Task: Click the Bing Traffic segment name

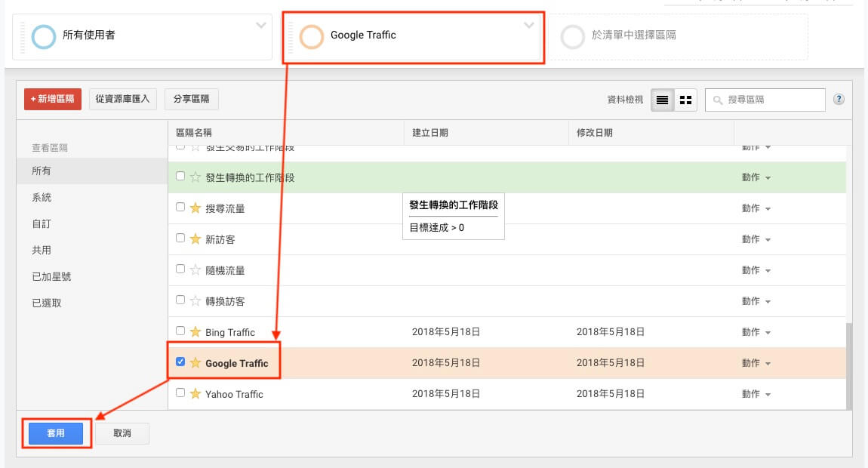Action: tap(229, 332)
